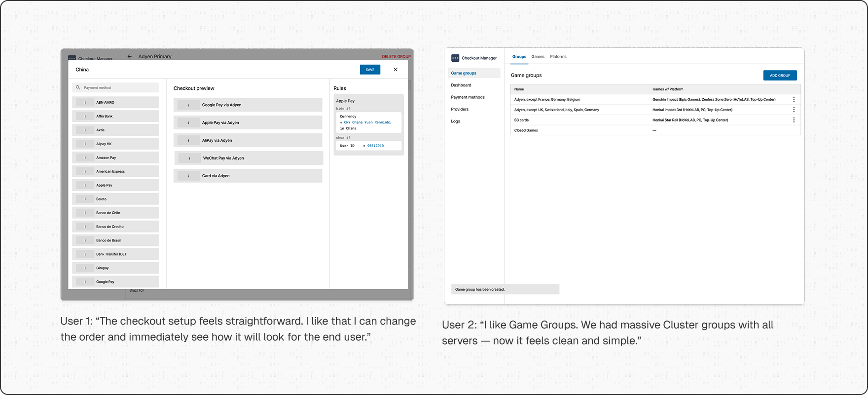Click the icon next to Banco de Brasil
The width and height of the screenshot is (868, 395).
click(85, 240)
